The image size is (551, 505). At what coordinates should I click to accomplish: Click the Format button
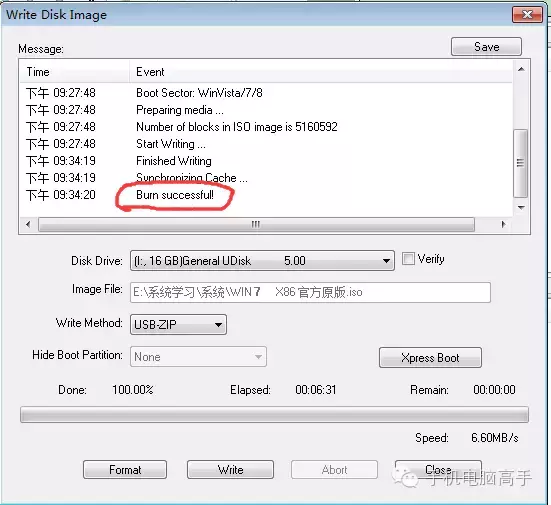[x=125, y=470]
